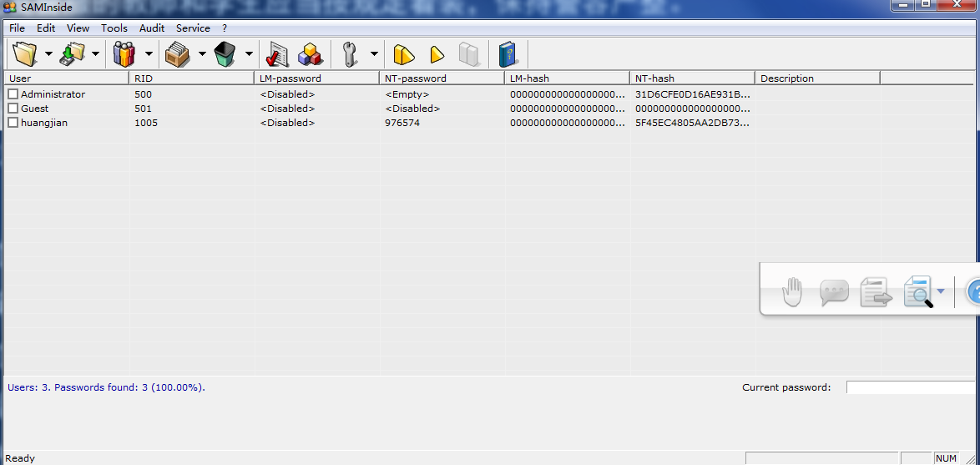980x465 pixels.
Task: Click RID value 501
Action: [143, 109]
